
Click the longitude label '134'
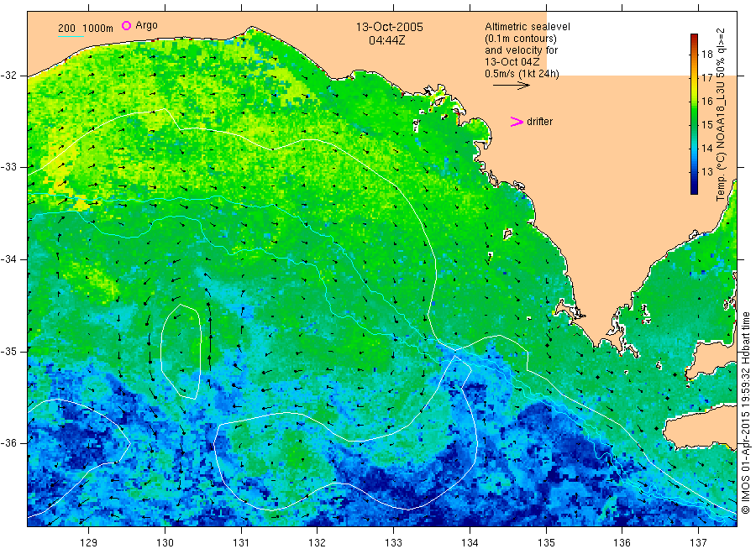tap(470, 543)
